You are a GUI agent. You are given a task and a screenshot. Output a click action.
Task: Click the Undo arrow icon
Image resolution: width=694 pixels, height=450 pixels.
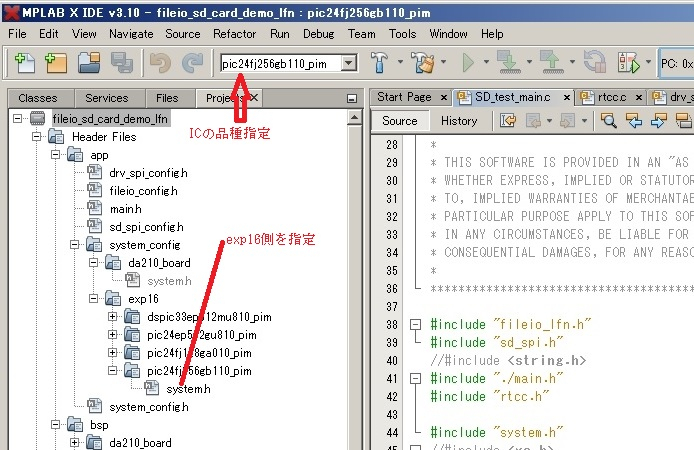[x=161, y=63]
